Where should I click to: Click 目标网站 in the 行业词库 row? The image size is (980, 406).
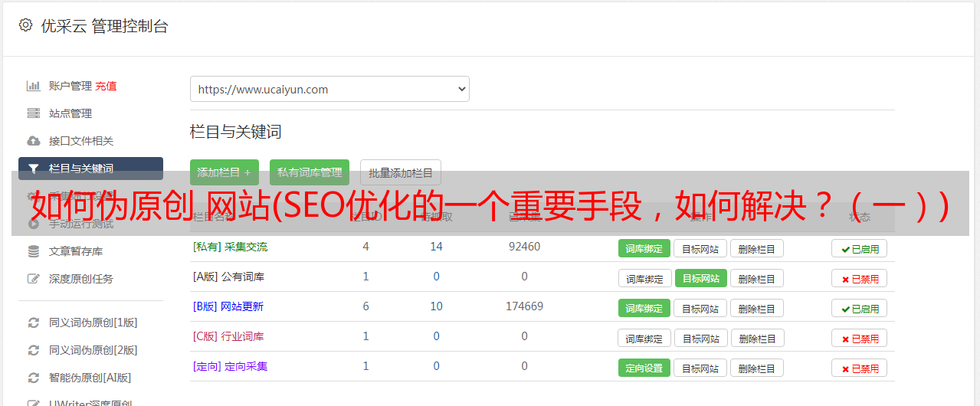[700, 338]
